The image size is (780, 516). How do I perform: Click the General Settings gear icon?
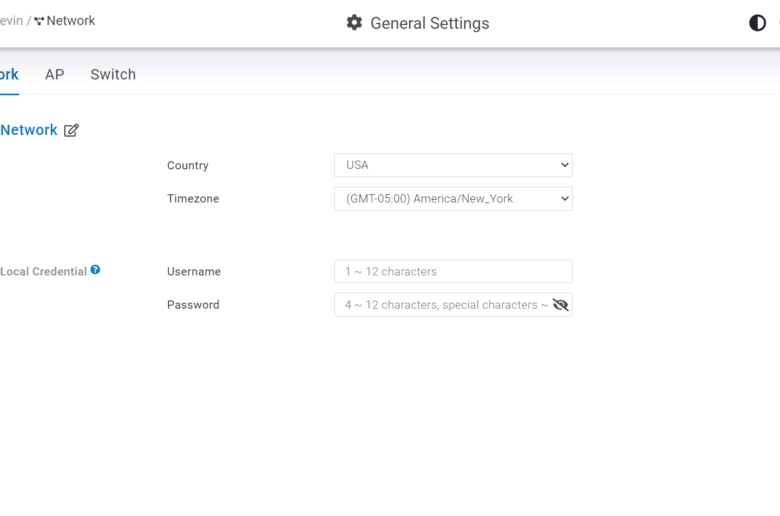click(354, 23)
